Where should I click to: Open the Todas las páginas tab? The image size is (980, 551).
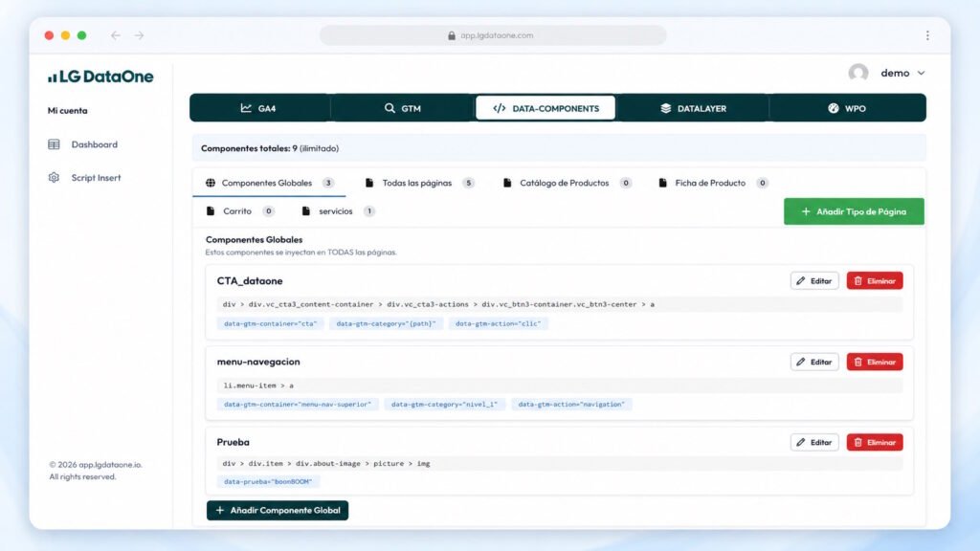[x=419, y=183]
